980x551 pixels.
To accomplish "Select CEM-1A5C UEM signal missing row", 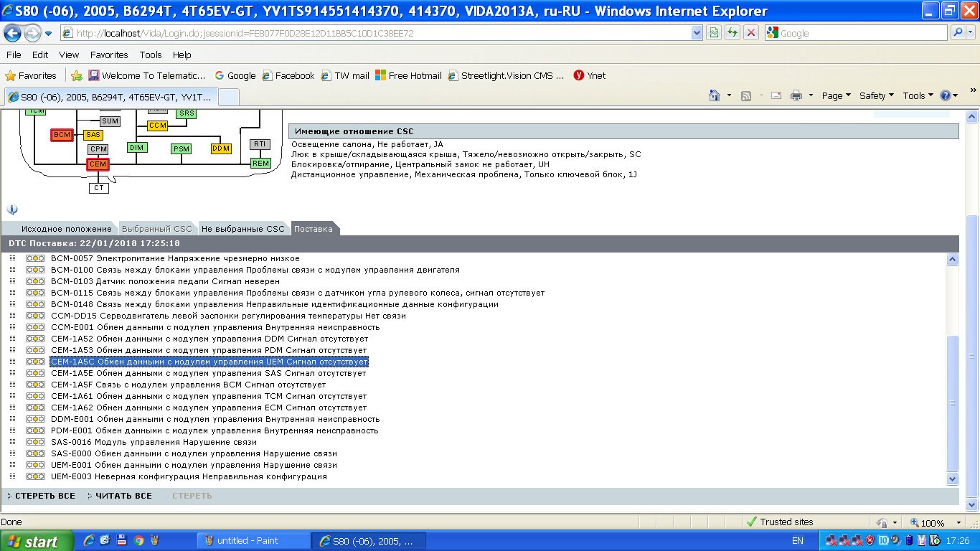I will (x=209, y=362).
